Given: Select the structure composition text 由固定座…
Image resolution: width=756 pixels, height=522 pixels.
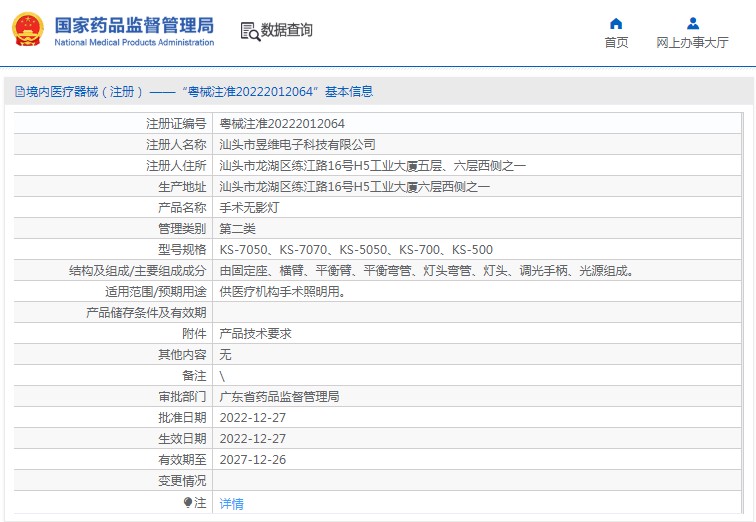Looking at the screenshot, I should [427, 271].
